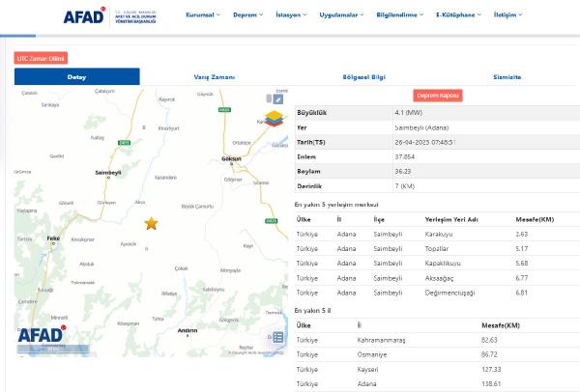
Task: Open the map legend list icon
Action: pos(276,337)
